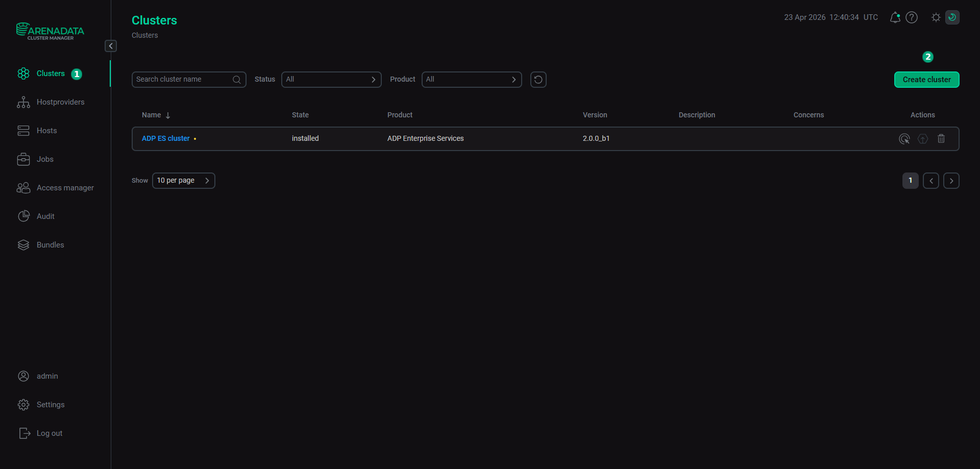Image resolution: width=980 pixels, height=469 pixels.
Task: Click the Product column header
Action: pos(400,115)
